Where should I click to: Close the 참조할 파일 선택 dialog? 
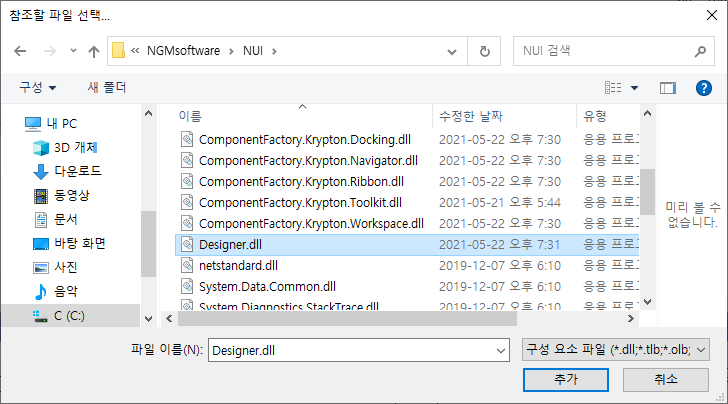pos(711,15)
